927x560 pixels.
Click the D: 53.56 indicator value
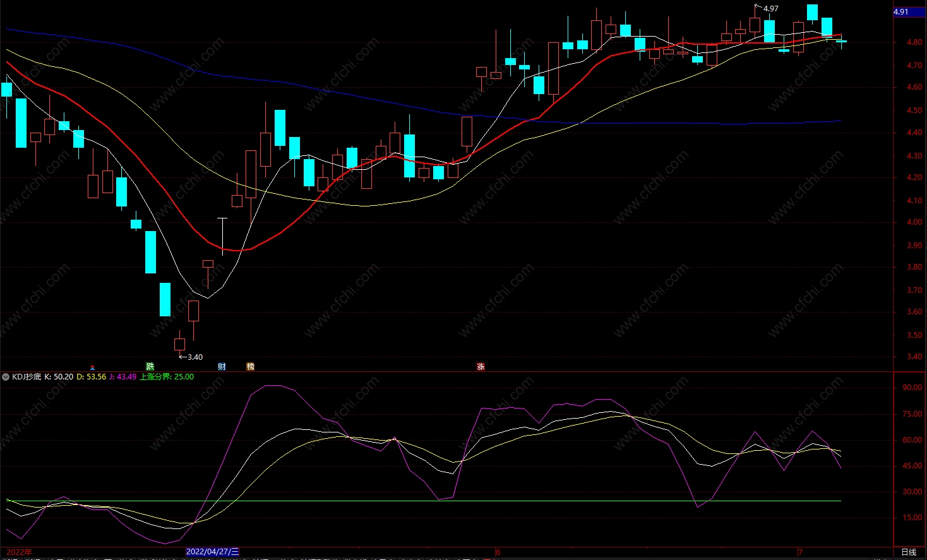coord(91,377)
